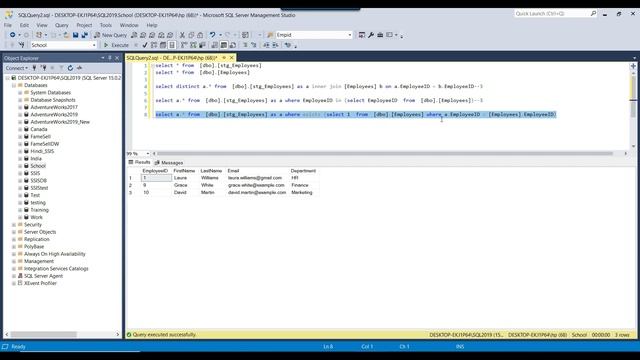The height and width of the screenshot is (360, 640).
Task: Click the Copy icon in the toolbar
Action: (x=191, y=35)
